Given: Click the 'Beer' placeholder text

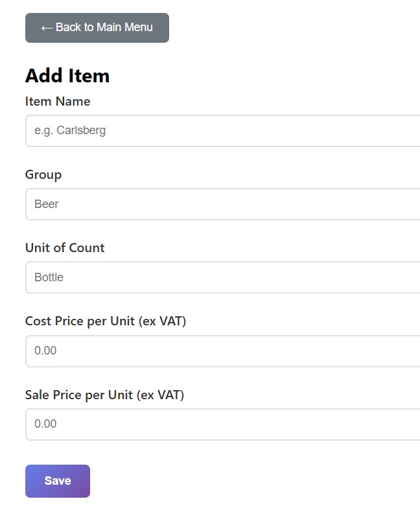Looking at the screenshot, I should click(47, 204).
